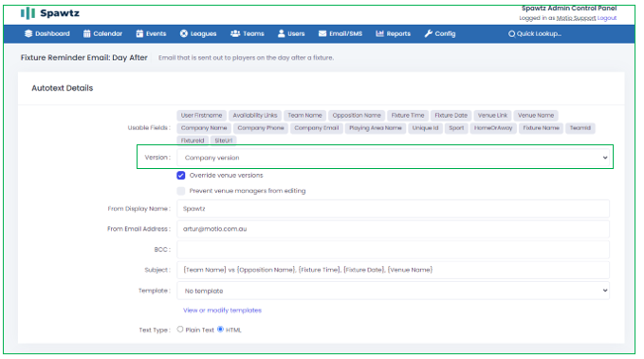The image size is (644, 359).
Task: Insert the Sport field tag
Action: [x=456, y=128]
